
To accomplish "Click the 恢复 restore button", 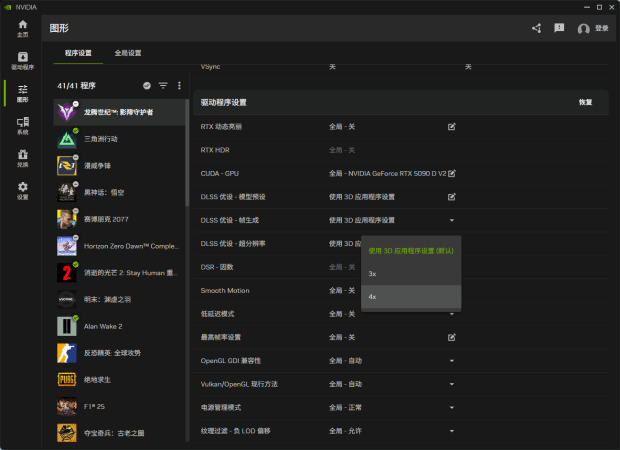I will (x=585, y=102).
